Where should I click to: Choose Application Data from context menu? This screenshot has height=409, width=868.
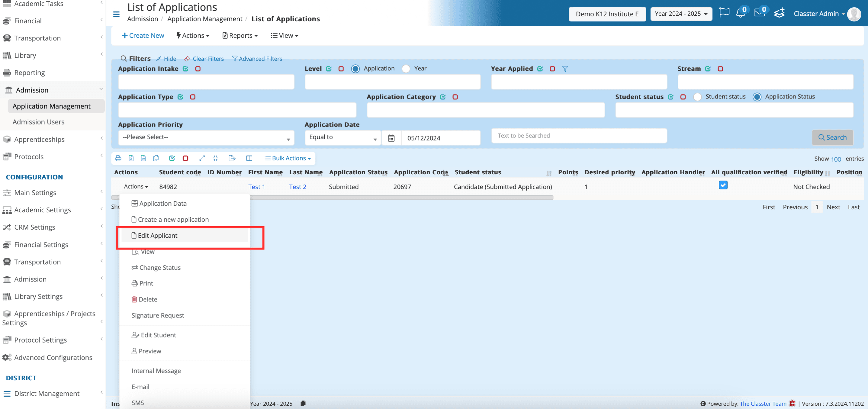(x=184, y=204)
